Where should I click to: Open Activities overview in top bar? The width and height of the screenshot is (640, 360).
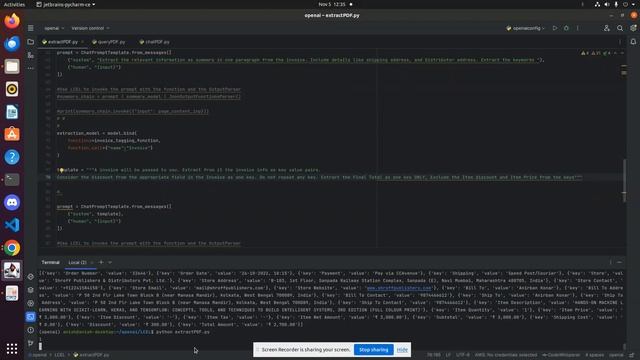14,4
